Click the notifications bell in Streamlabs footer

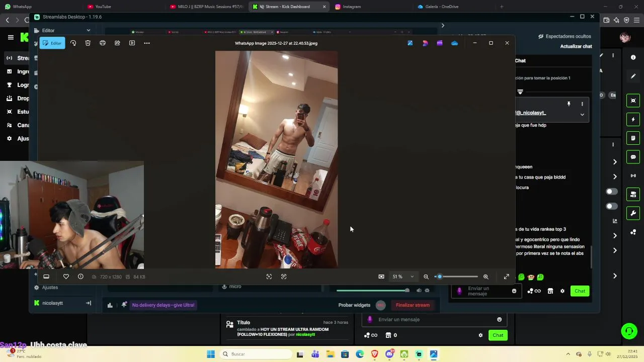(x=124, y=305)
